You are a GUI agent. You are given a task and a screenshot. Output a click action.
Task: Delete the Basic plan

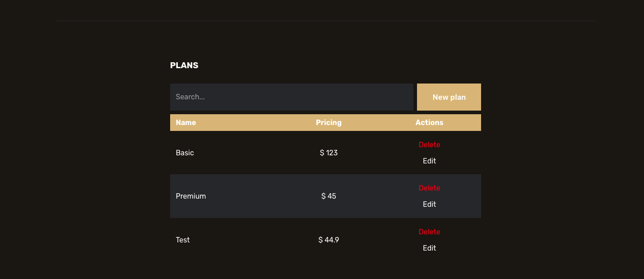[x=429, y=145]
